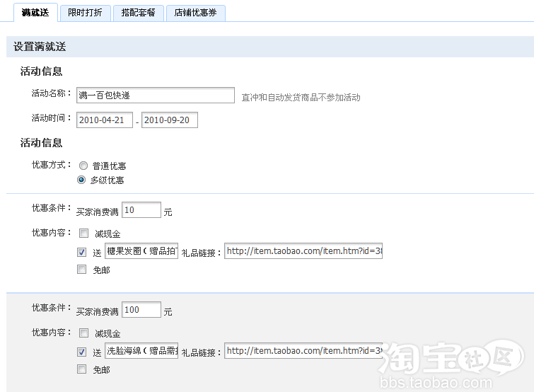Viewport: 534px width, 392px height.
Task: Click the spending threshold field showing 10
Action: pos(141,210)
